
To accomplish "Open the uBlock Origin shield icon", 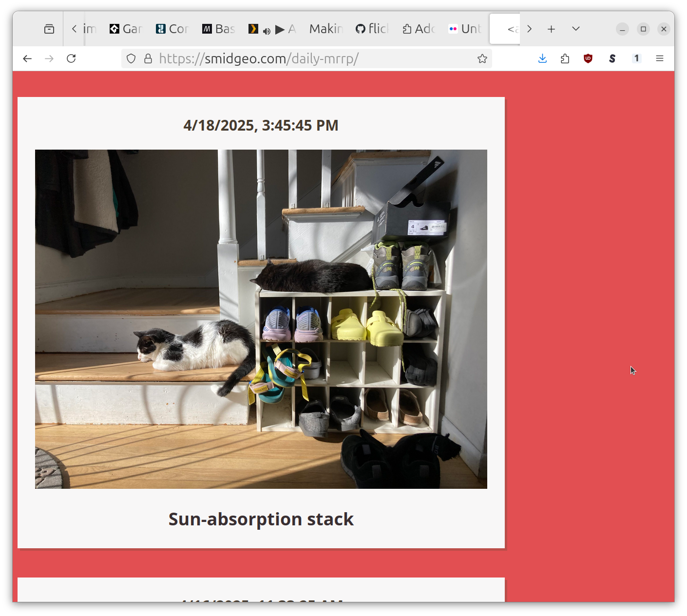I will (x=588, y=58).
